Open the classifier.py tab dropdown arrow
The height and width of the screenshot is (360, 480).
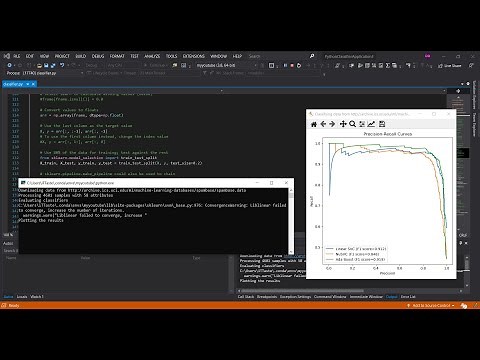point(28,84)
